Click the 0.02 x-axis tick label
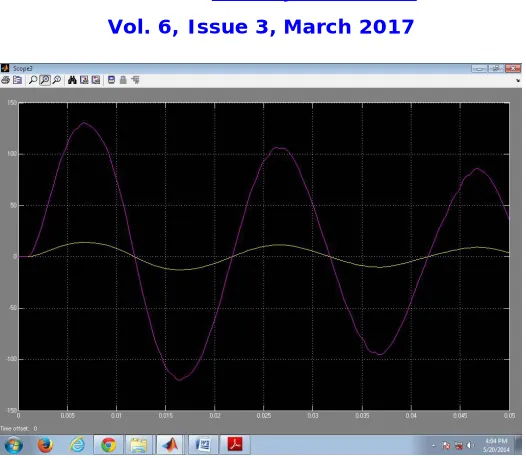This screenshot has width=526, height=458. [x=215, y=416]
